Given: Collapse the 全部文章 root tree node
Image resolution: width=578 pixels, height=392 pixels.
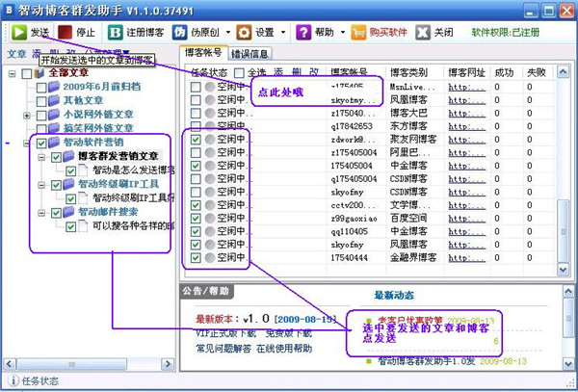Looking at the screenshot, I should 13,74.
